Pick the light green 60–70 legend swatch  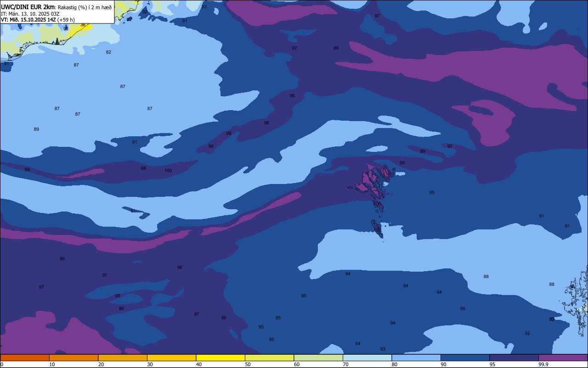pyautogui.click(x=318, y=357)
